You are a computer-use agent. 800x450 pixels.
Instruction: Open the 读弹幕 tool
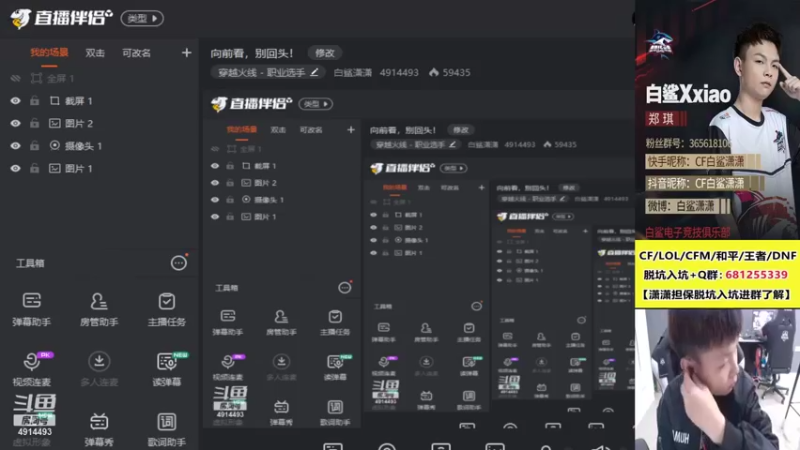point(166,369)
